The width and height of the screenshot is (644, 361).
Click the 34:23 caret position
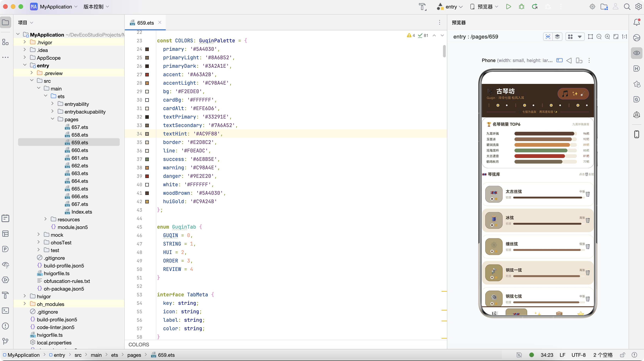pyautogui.click(x=547, y=355)
